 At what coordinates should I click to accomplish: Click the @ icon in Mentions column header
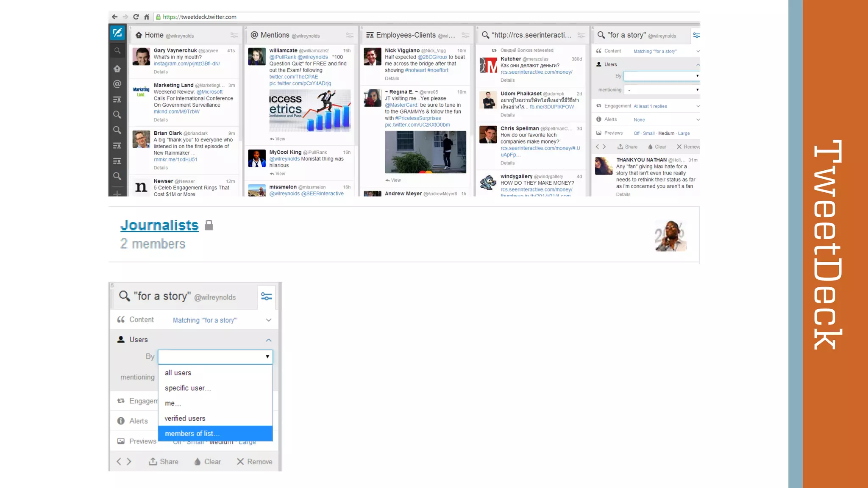coord(254,35)
